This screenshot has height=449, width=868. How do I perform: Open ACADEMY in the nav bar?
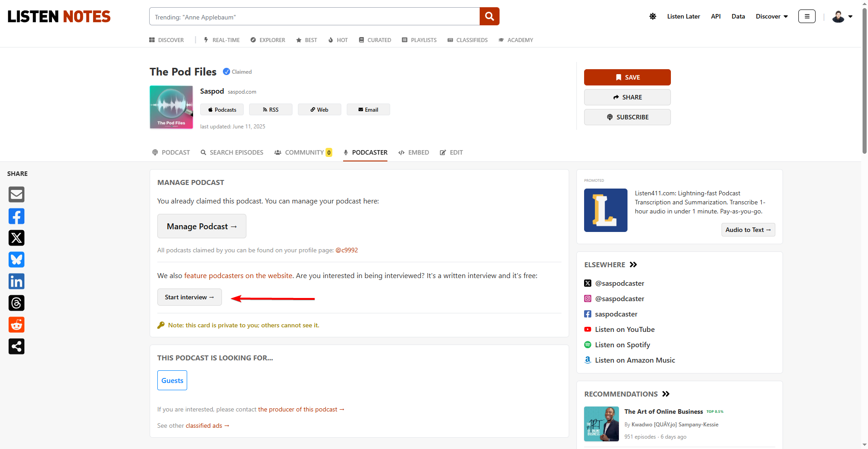516,40
